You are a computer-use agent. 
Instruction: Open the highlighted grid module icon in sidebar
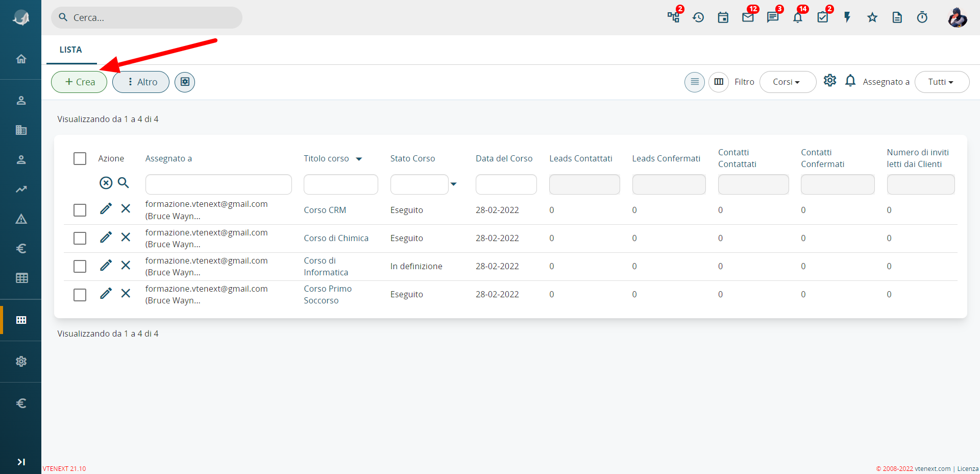pos(21,320)
